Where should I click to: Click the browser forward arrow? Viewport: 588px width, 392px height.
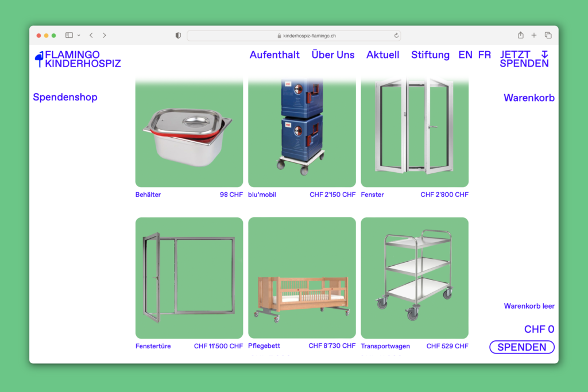105,36
